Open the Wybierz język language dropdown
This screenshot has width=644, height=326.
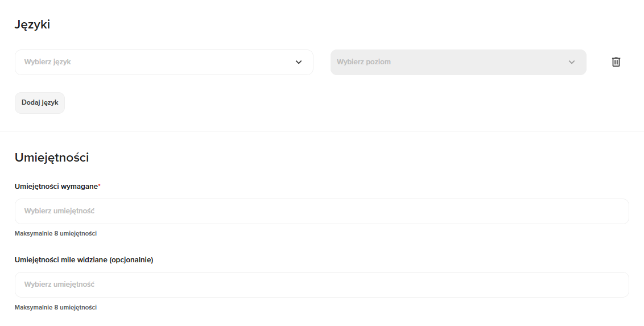click(x=164, y=62)
